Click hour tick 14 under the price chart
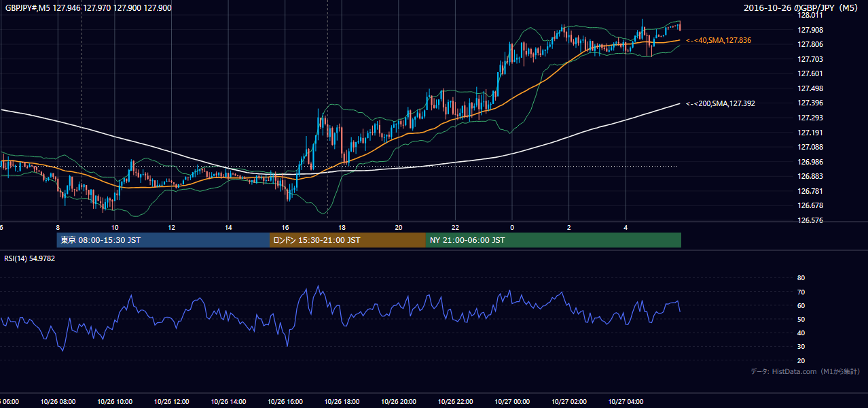This screenshot has width=868, height=408. [228, 227]
